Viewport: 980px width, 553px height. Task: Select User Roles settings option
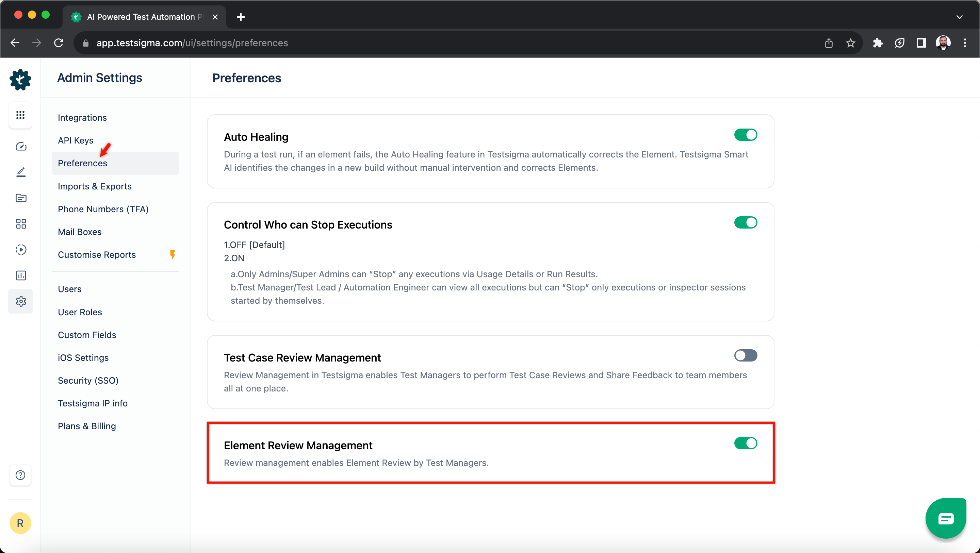pos(79,312)
